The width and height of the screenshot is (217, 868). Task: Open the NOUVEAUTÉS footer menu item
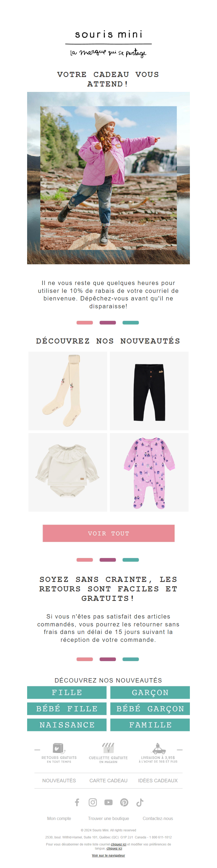pyautogui.click(x=59, y=780)
